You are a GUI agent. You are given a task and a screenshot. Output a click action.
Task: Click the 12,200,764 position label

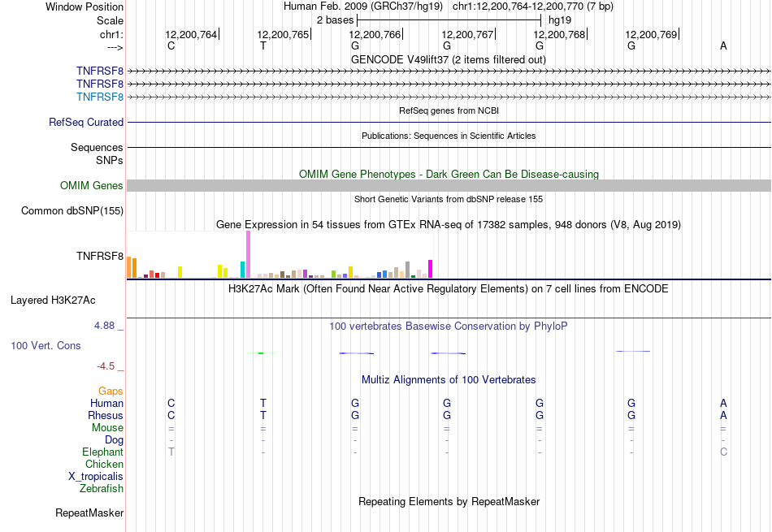pyautogui.click(x=190, y=34)
